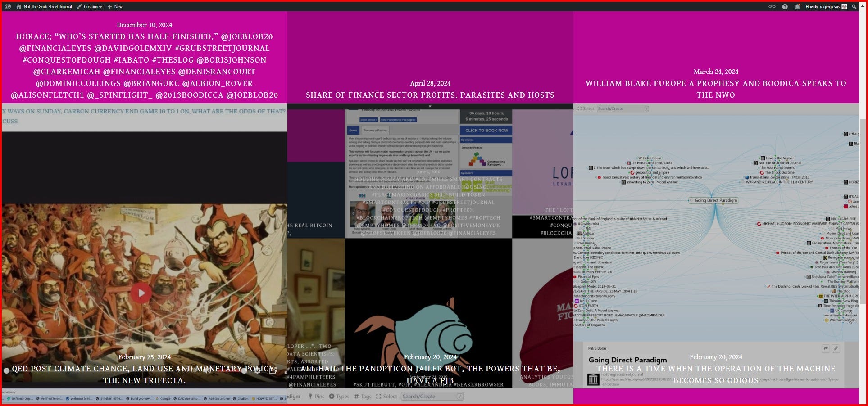
Task: Click Search/Create field in bottom toolbar
Action: (x=432, y=397)
